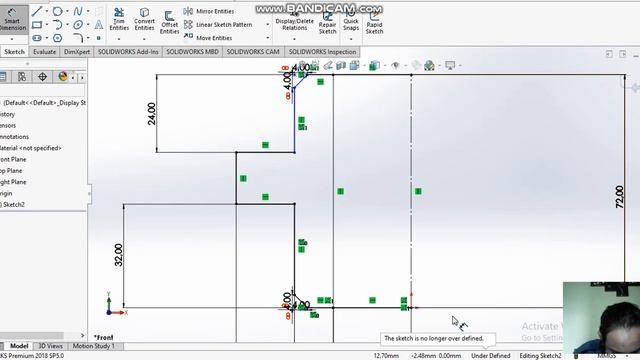Select Material not specified tree item
This screenshot has width=640, height=360.
tap(31, 148)
